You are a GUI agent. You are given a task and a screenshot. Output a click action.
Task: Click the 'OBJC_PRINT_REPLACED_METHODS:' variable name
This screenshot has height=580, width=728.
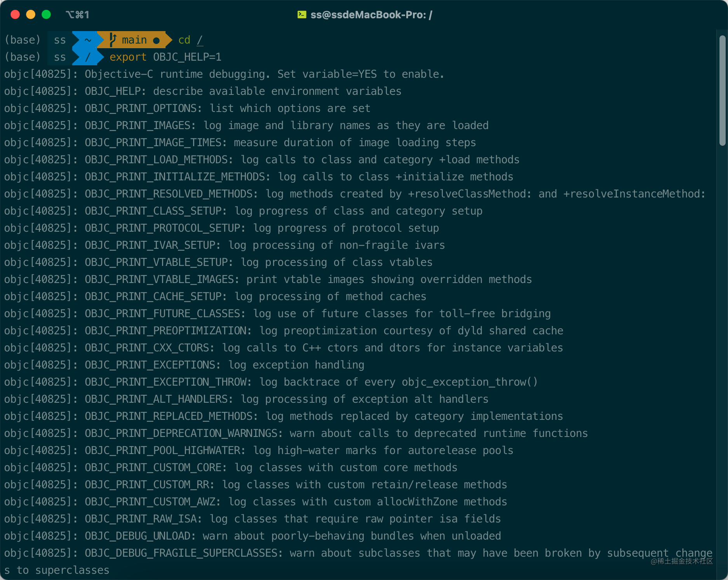coord(171,416)
